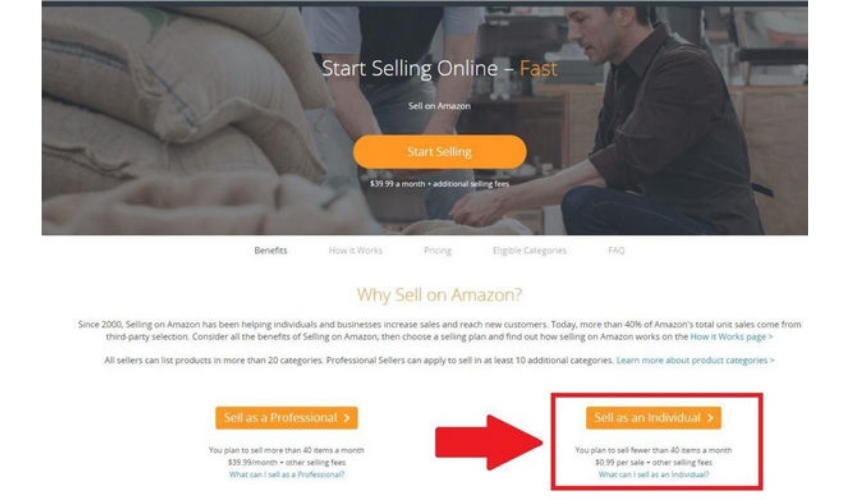The height and width of the screenshot is (500, 850).
Task: Click the $39.99 a month fee note under Start Selling
Action: (x=439, y=184)
